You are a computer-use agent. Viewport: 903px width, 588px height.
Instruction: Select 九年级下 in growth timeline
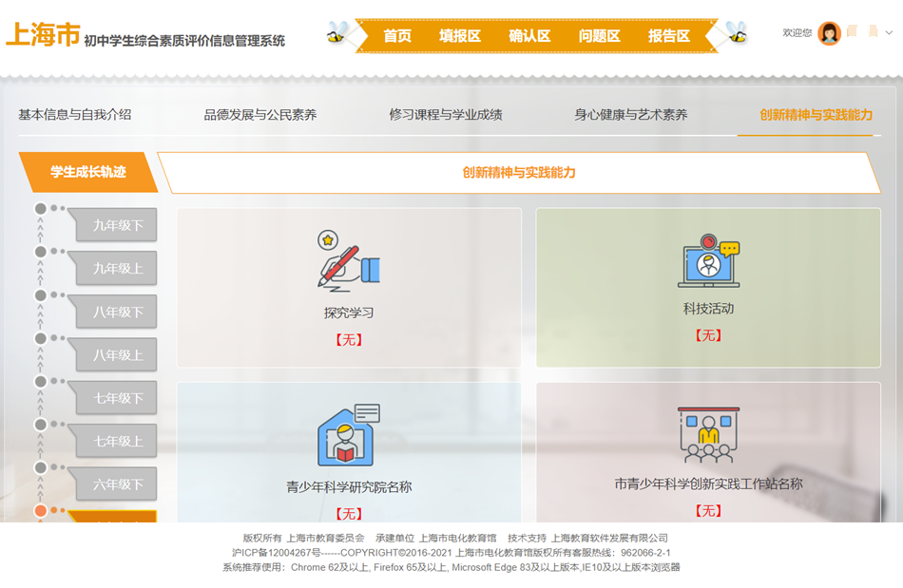[x=117, y=225]
